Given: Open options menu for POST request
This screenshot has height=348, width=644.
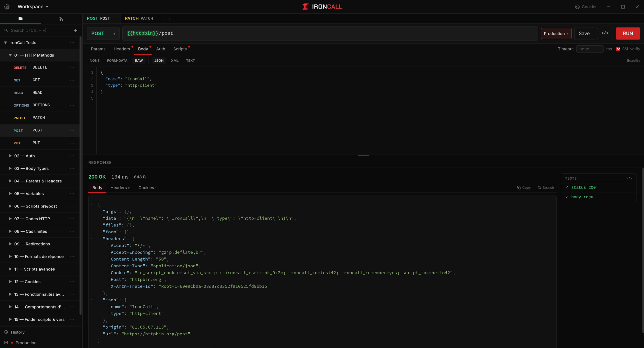Looking at the screenshot, I should [72, 131].
